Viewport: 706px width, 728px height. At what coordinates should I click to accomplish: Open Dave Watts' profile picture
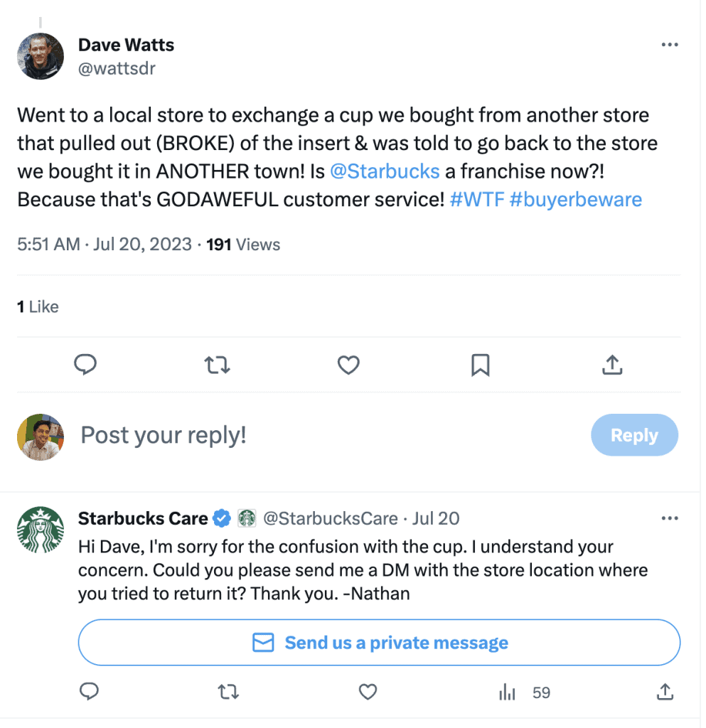coord(41,56)
